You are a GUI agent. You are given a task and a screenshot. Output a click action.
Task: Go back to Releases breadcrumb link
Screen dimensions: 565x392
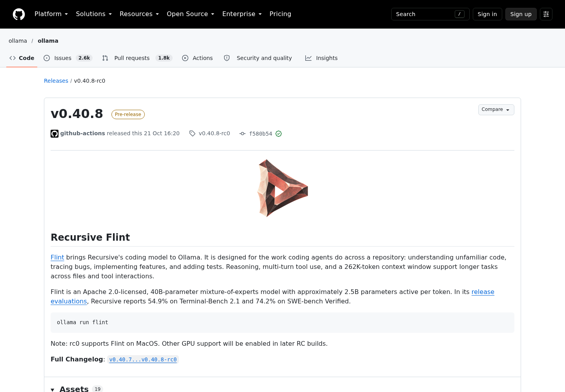56,81
